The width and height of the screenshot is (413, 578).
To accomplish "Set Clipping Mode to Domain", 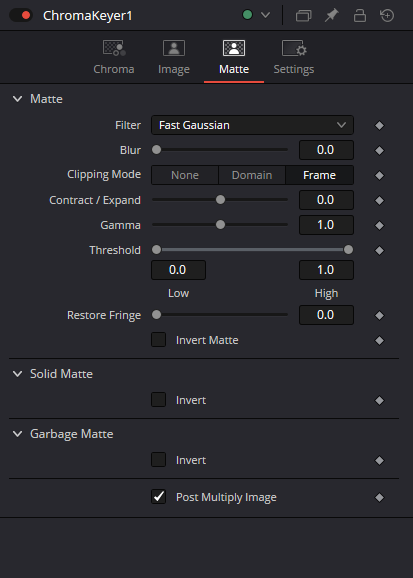I will (x=252, y=175).
